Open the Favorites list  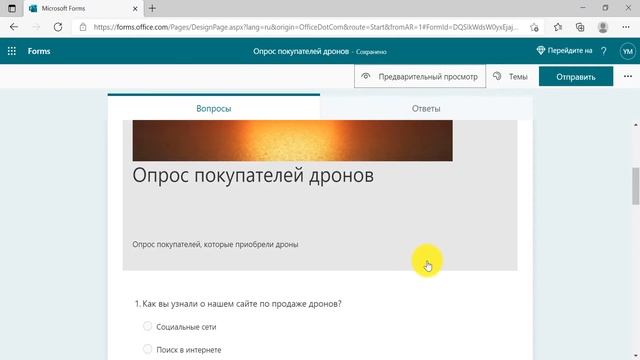[558, 27]
